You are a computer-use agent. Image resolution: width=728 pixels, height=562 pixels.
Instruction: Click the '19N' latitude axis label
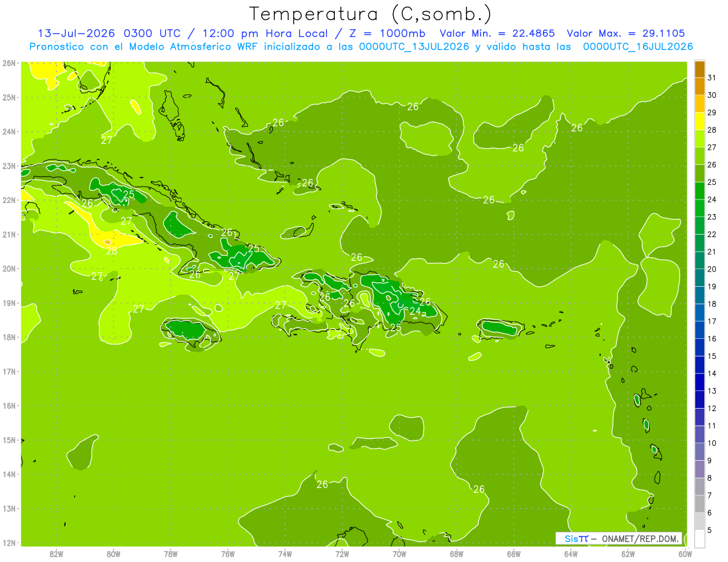point(9,303)
